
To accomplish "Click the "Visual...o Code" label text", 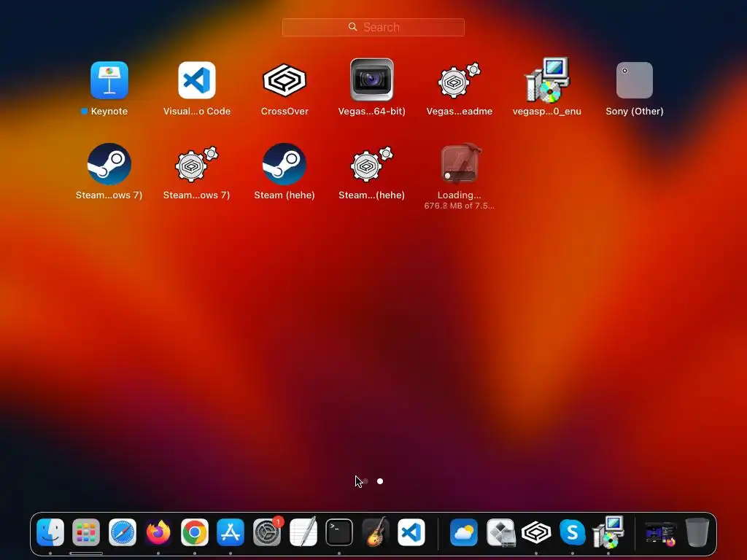I will coord(197,111).
